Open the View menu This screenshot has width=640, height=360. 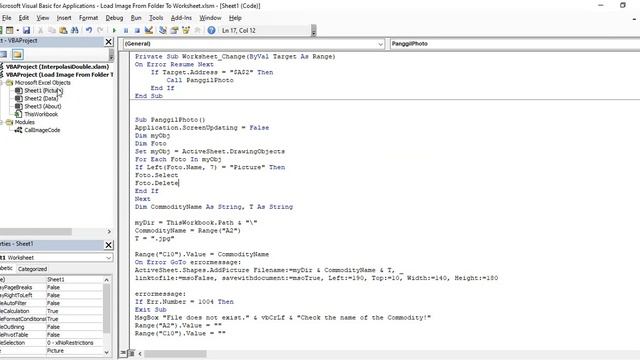(x=42, y=18)
